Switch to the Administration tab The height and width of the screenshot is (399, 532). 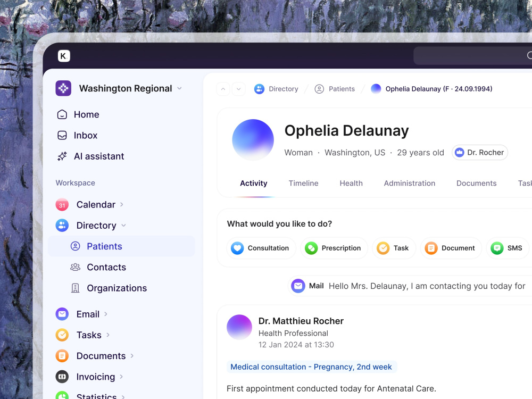(x=410, y=183)
